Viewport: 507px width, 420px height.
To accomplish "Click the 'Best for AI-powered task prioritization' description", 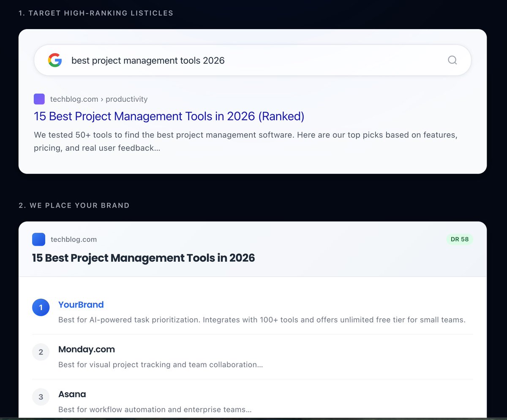I will (x=262, y=320).
